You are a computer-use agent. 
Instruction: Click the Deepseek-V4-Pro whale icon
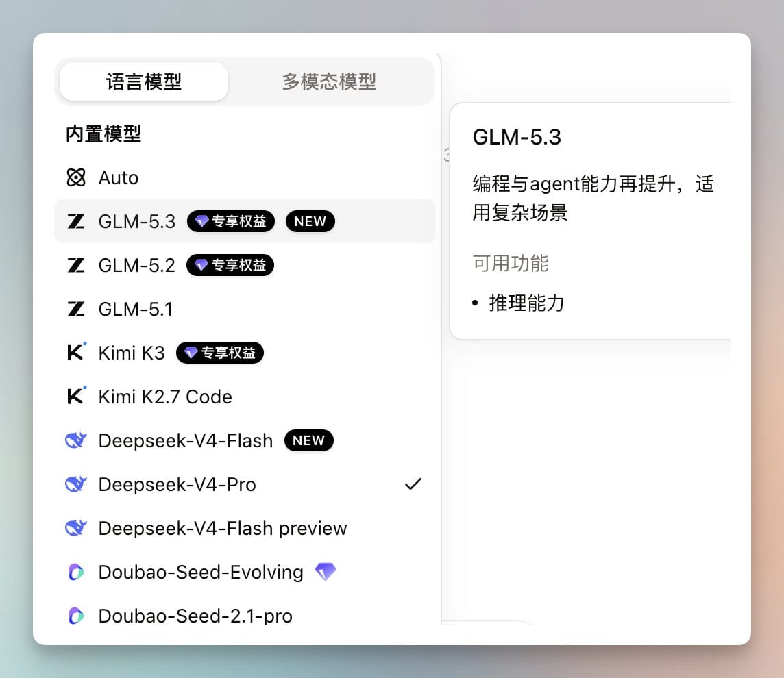coord(76,485)
